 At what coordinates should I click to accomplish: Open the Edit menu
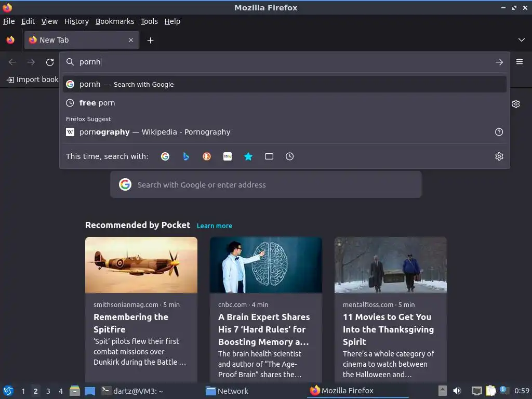(x=28, y=21)
